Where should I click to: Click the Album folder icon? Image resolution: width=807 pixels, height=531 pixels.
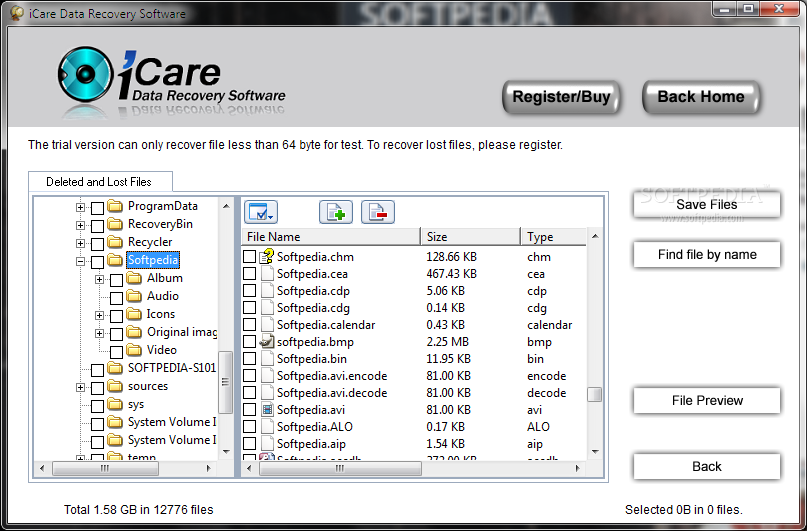point(134,278)
